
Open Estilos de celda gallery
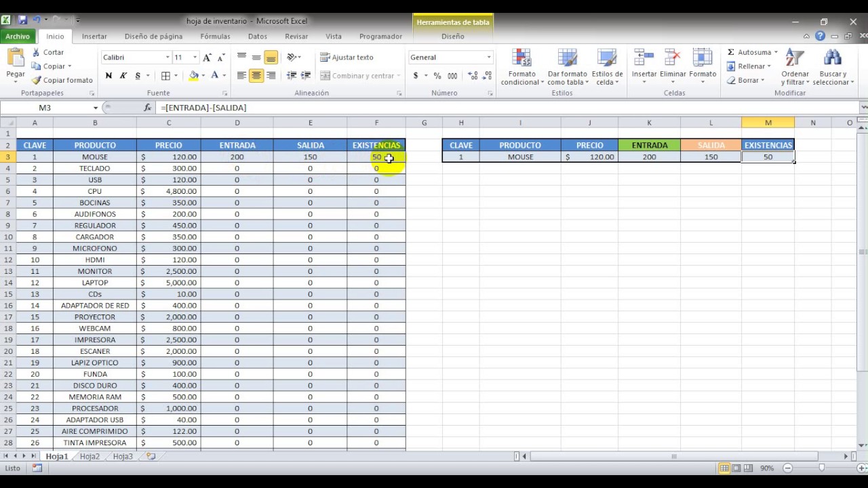click(607, 67)
